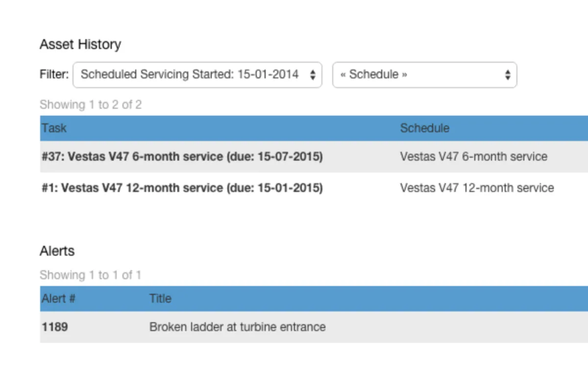Click the Showing 1 to 1 of 1 text
Screen dimensions: 588x381
[90, 275]
